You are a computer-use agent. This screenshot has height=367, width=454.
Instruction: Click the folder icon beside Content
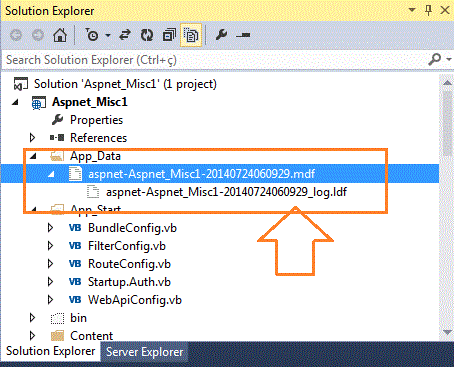(x=57, y=336)
